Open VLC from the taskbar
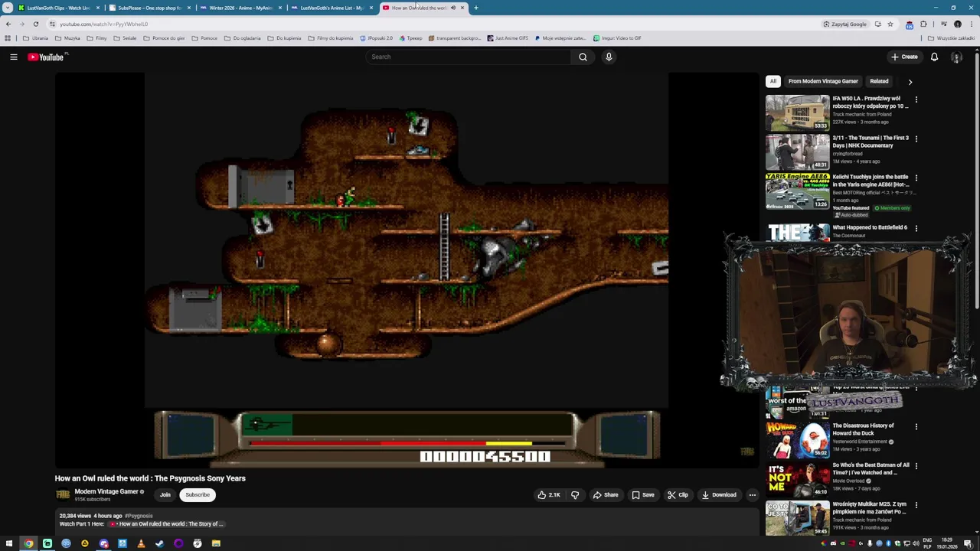The image size is (980, 551). point(141,543)
